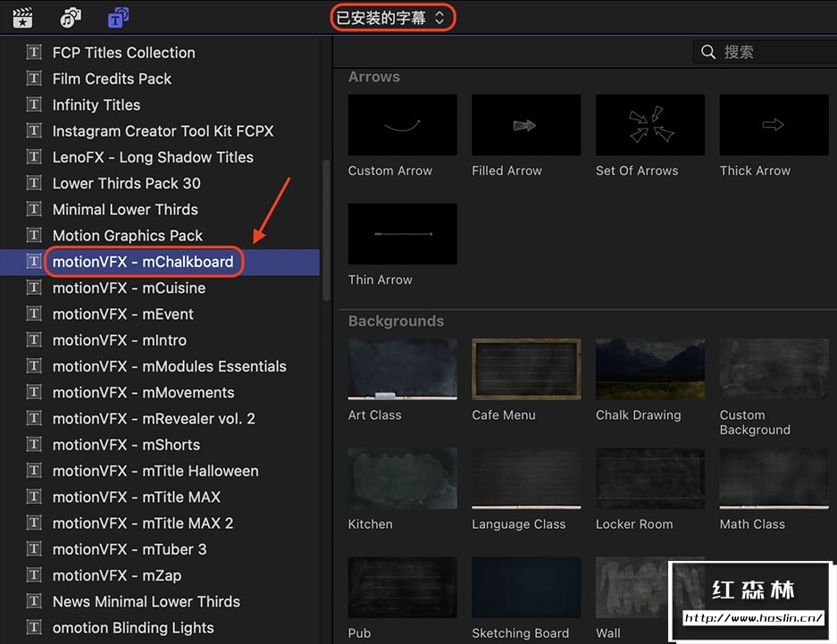This screenshot has width=837, height=644.
Task: Select motionVFX - mTitle MAX 2
Action: coord(143,523)
